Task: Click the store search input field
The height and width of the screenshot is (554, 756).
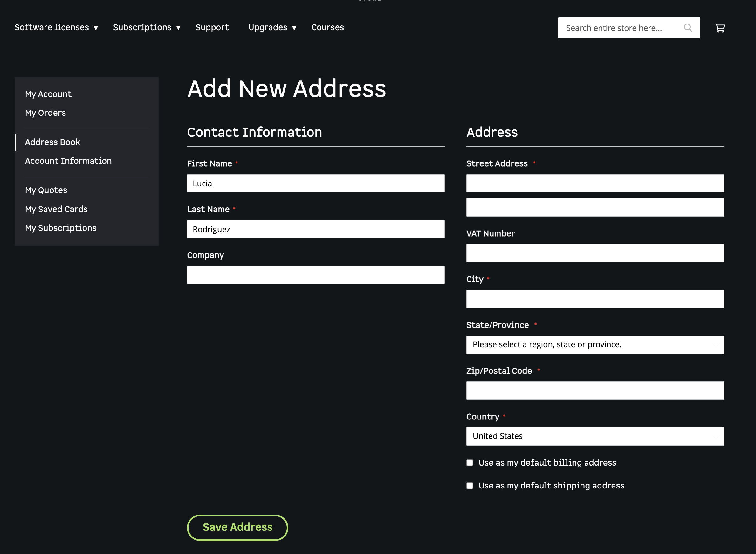Action: click(x=620, y=28)
